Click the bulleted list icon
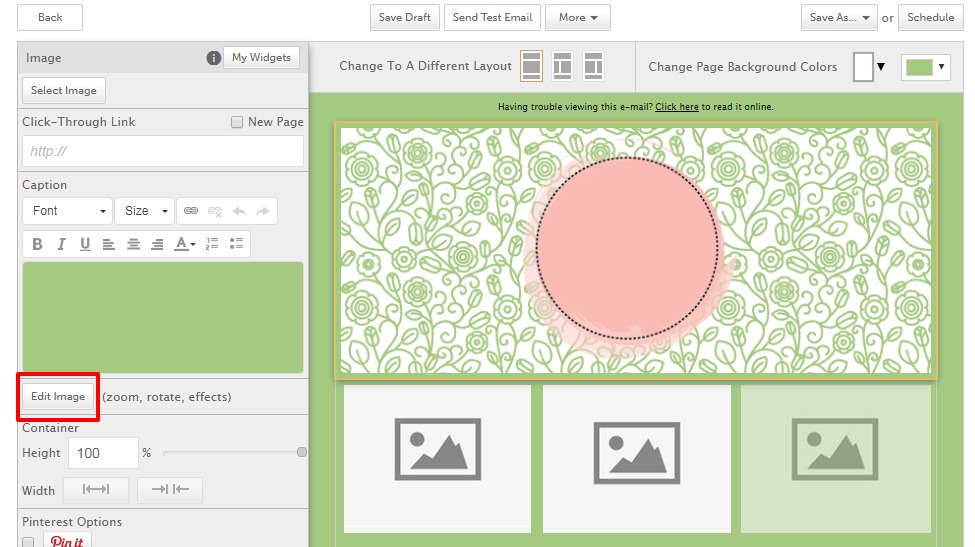Viewport: 975px width, 547px height. [236, 244]
